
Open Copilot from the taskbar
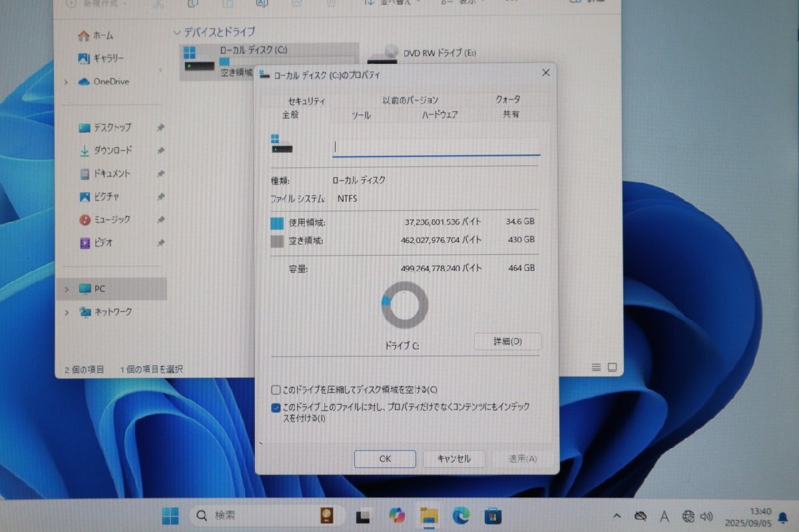click(x=397, y=515)
